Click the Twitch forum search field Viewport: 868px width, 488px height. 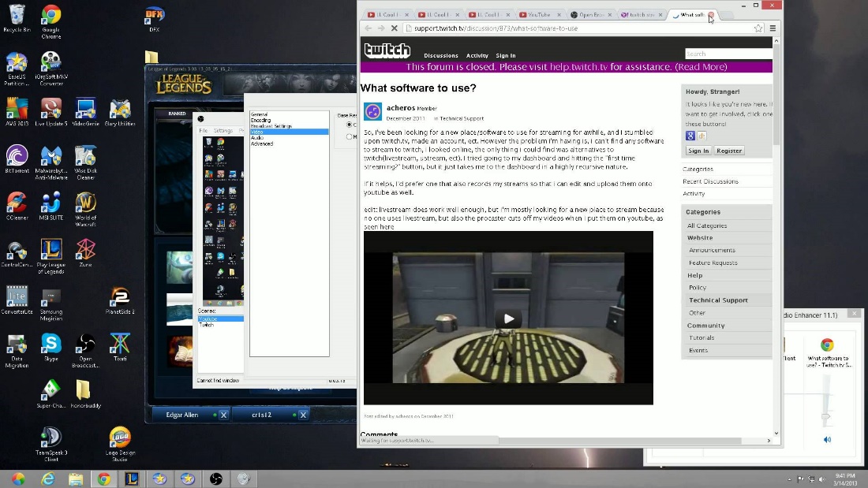tap(728, 54)
